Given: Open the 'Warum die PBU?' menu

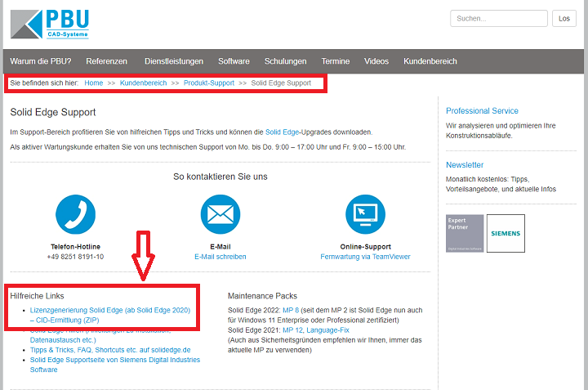Looking at the screenshot, I should (41, 61).
